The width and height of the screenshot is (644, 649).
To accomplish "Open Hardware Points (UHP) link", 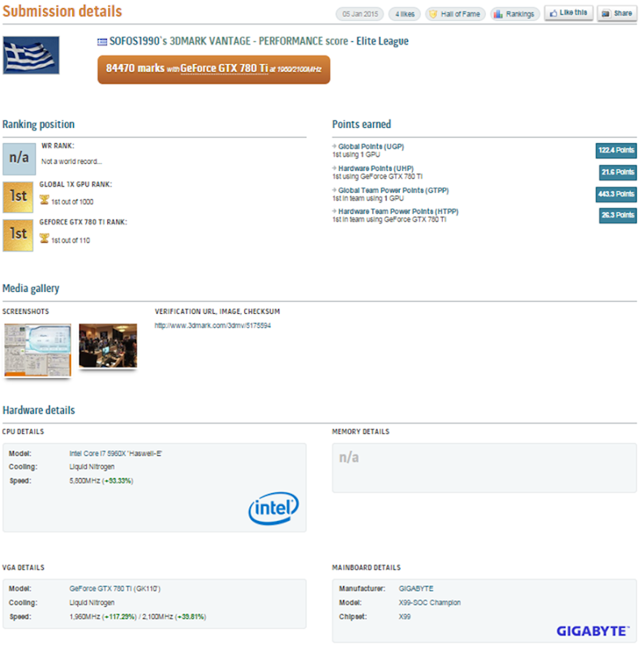I will (376, 169).
